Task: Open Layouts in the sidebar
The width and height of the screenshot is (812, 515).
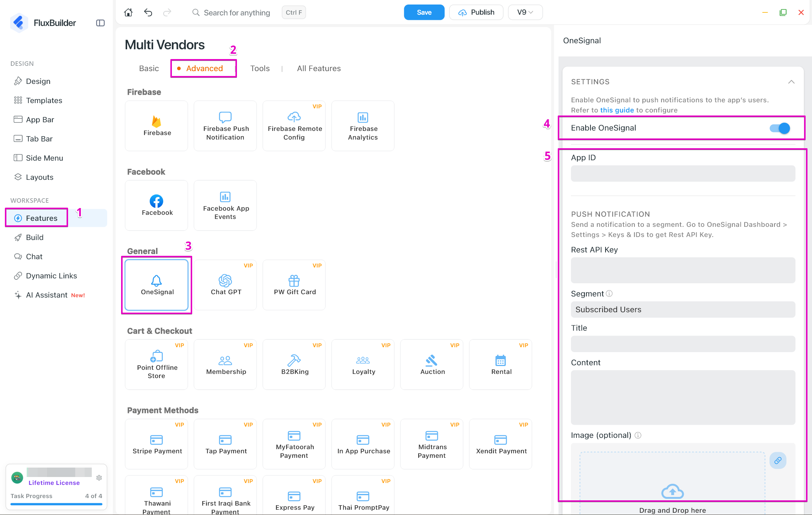Action: [39, 177]
